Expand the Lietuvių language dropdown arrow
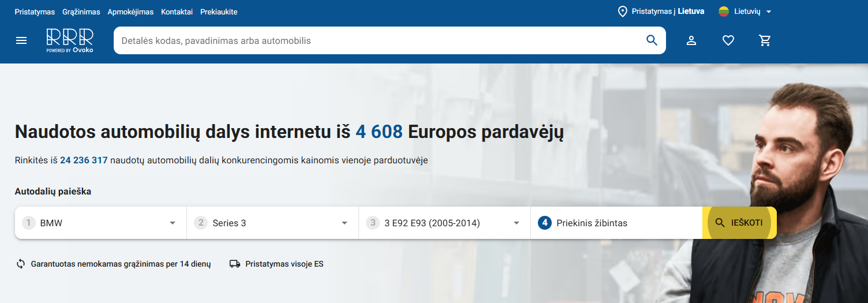 pos(768,12)
